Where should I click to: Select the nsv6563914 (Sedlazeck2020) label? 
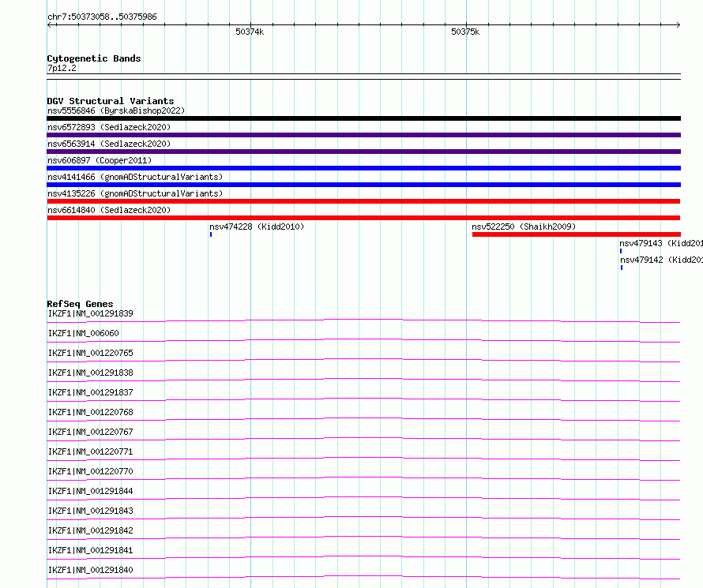(109, 144)
